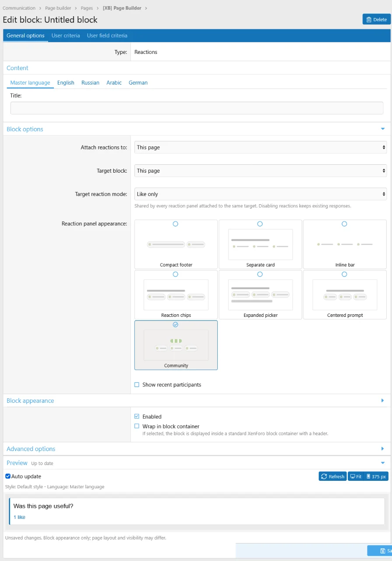Expand the Advanced options section arrow
The height and width of the screenshot is (561, 392).
pyautogui.click(x=383, y=449)
